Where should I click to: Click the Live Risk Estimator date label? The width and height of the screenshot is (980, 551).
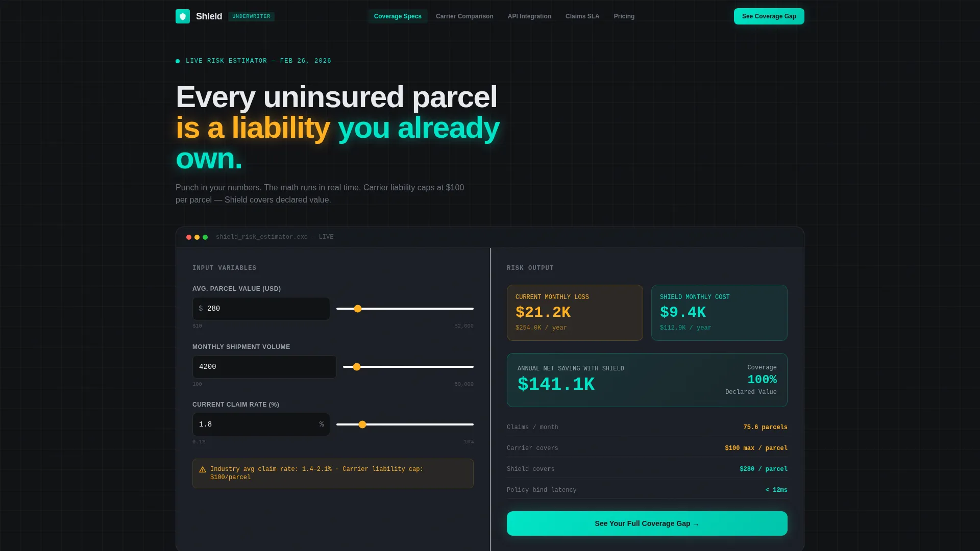(x=258, y=61)
